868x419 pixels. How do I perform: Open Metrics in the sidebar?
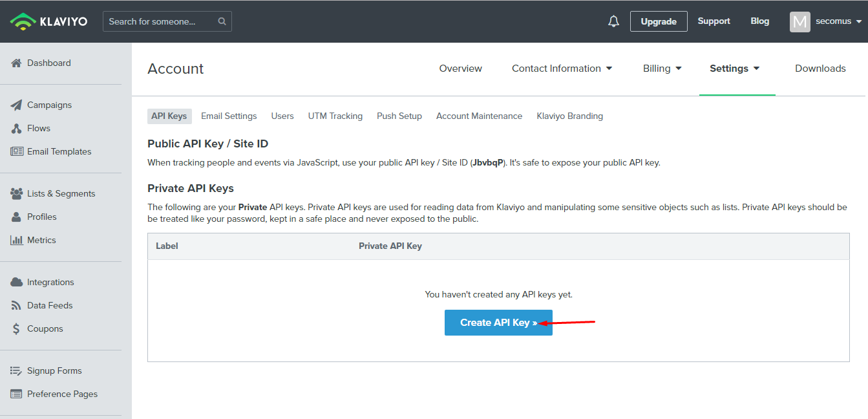(41, 240)
